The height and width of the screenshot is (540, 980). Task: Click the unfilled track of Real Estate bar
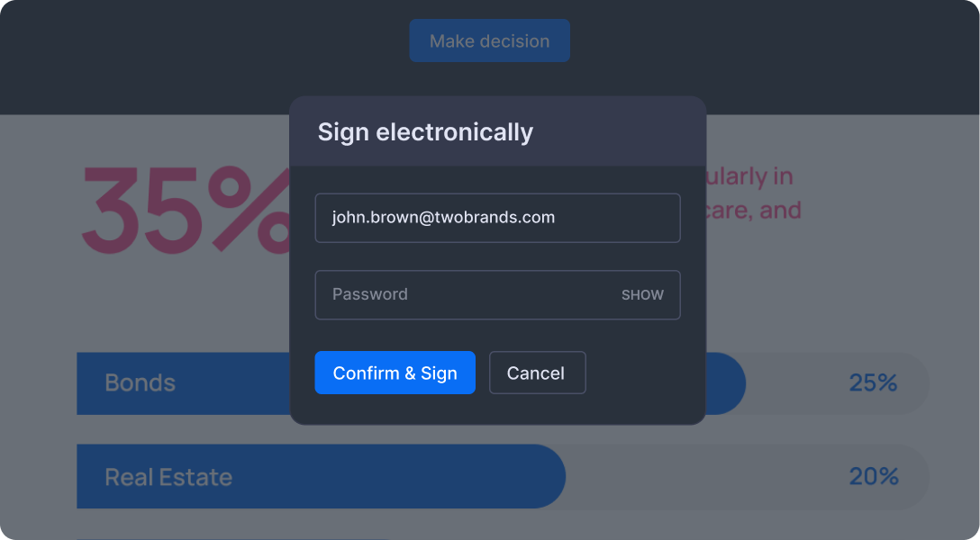tap(703, 477)
